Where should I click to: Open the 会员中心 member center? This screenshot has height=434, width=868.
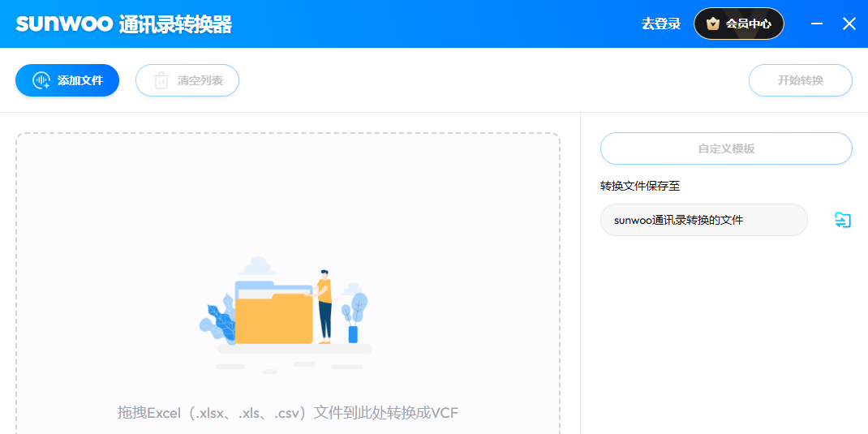(748, 24)
